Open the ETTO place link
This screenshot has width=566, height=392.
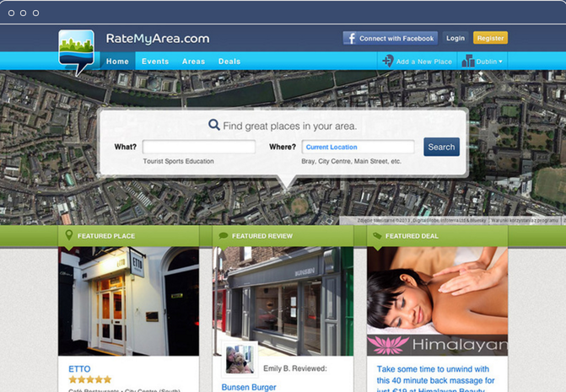[x=79, y=369]
